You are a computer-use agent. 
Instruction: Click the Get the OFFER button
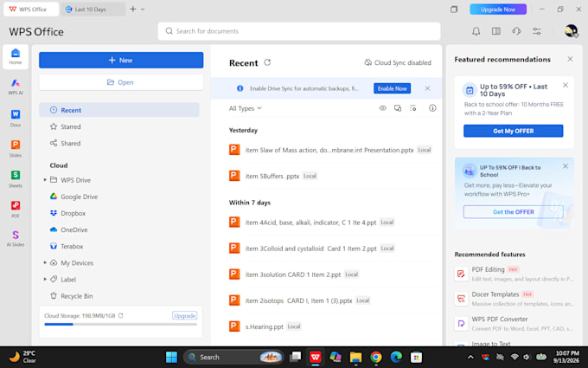(513, 212)
